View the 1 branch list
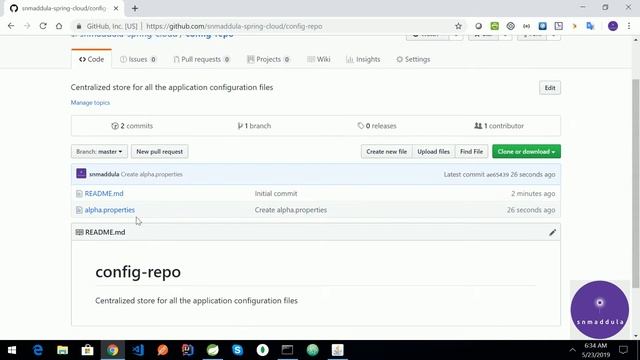Image resolution: width=640 pixels, height=360 pixels. pos(254,126)
